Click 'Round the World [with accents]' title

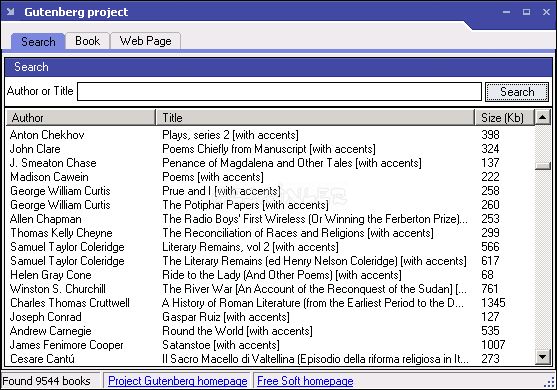pos(237,331)
